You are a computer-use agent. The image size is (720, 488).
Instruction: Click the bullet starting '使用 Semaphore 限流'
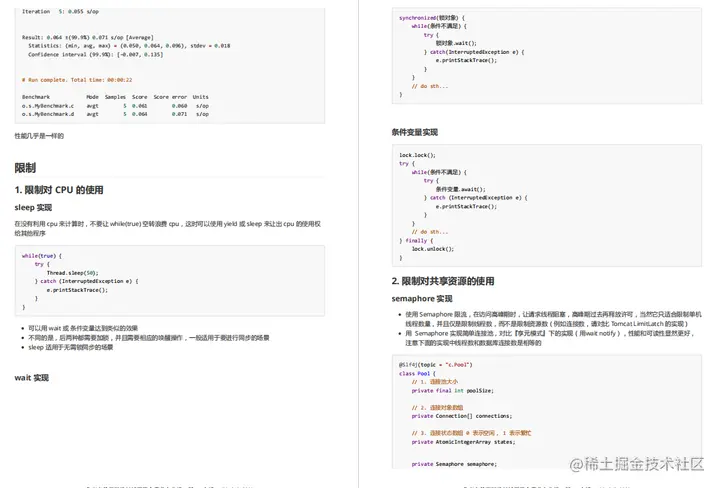[553, 319]
